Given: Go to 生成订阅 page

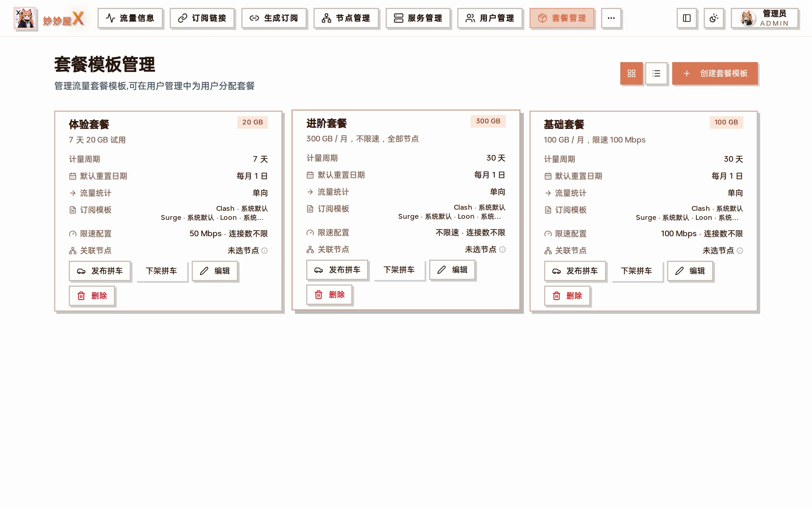Looking at the screenshot, I should coord(274,18).
